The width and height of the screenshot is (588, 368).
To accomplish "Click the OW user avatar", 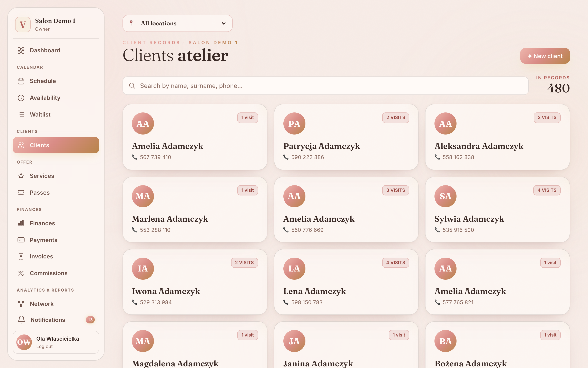I will click(x=24, y=342).
